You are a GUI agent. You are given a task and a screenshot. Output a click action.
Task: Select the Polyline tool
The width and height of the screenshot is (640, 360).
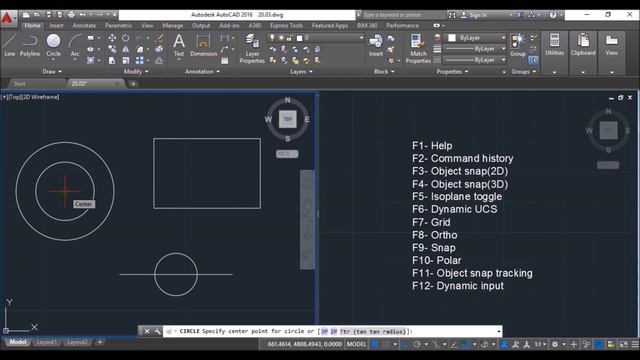point(30,45)
